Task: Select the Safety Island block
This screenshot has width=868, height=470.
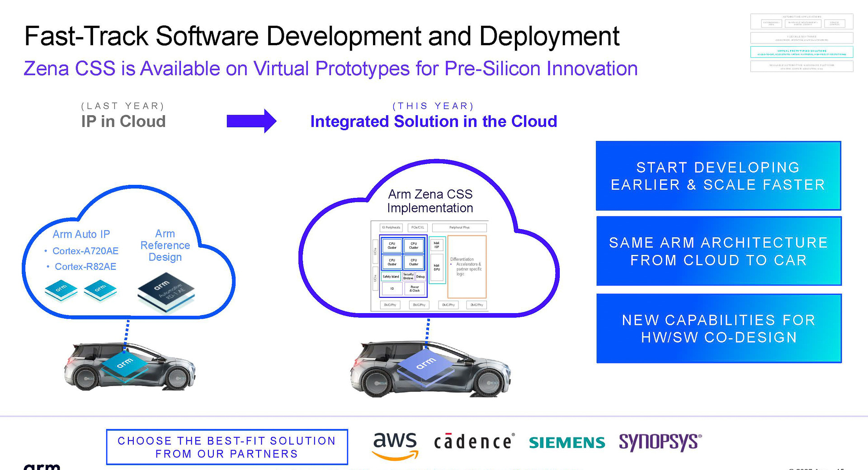Action: (x=391, y=277)
